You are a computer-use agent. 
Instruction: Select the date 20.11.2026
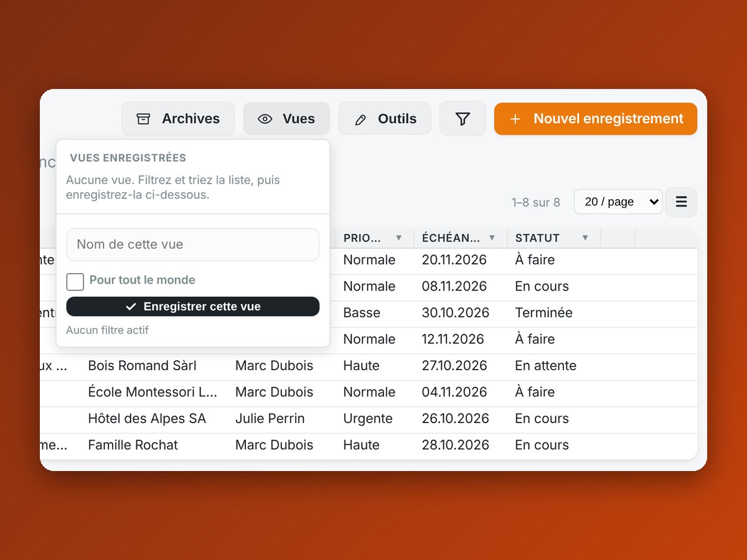[454, 259]
